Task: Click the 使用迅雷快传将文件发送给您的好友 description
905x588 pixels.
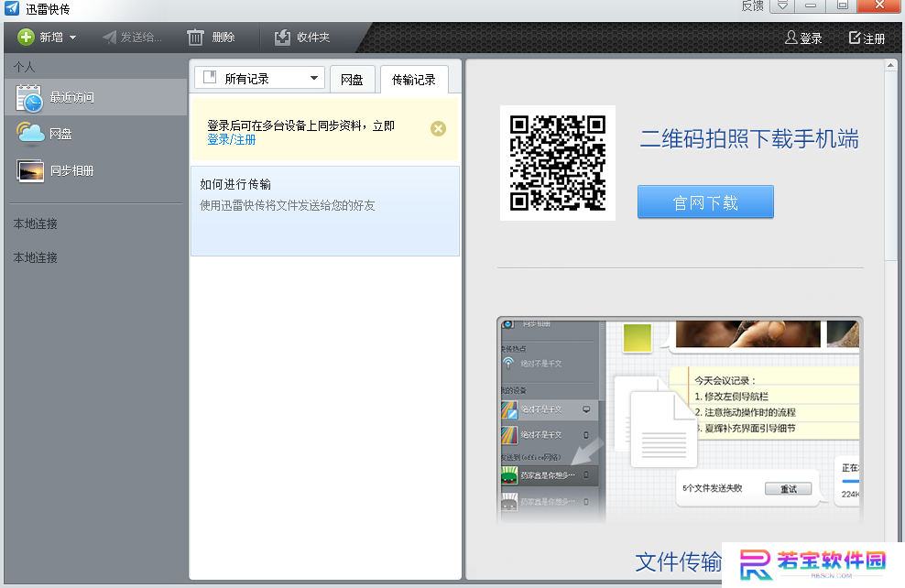Action: click(288, 205)
